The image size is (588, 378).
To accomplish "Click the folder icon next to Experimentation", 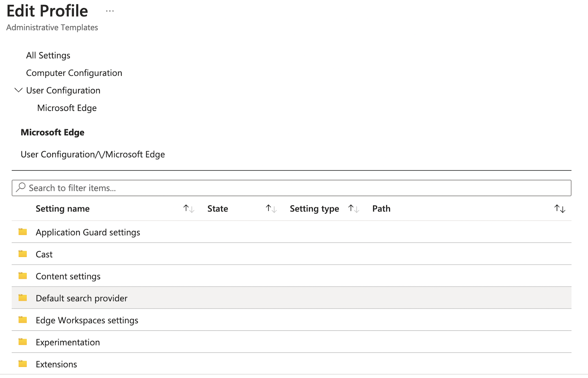I will coord(23,342).
